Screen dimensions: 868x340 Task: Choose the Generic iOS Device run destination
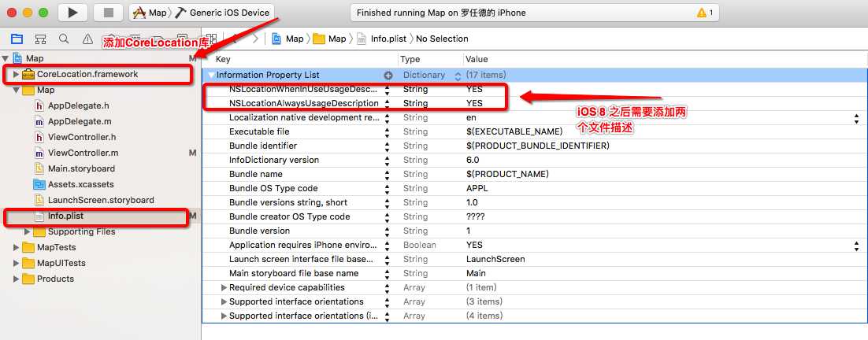223,12
